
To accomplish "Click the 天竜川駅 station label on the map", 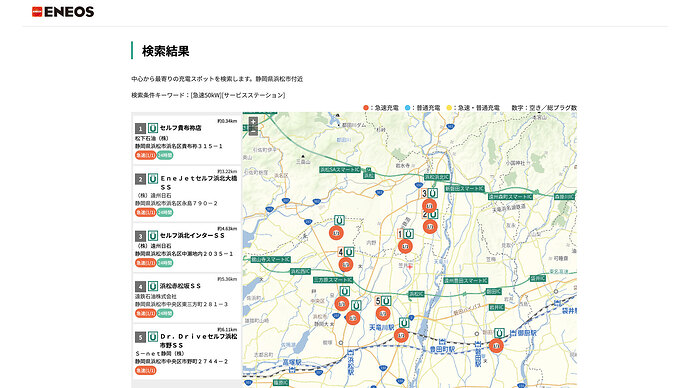I will tap(382, 327).
